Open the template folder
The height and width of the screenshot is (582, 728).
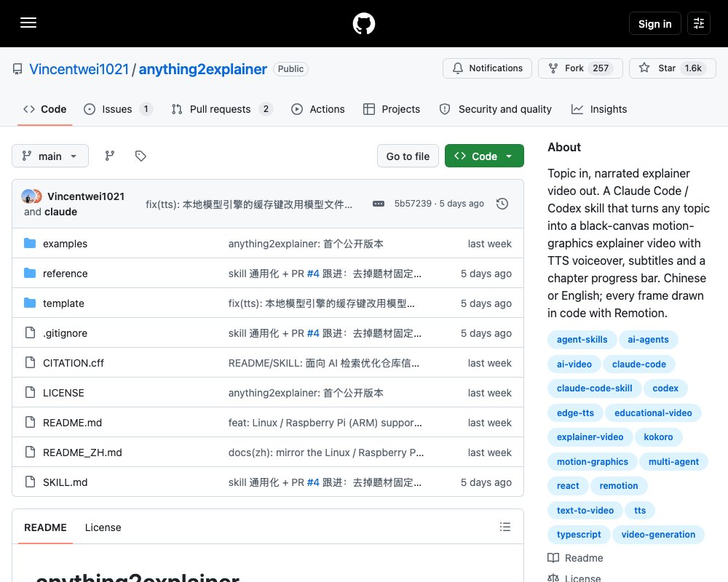(x=63, y=303)
